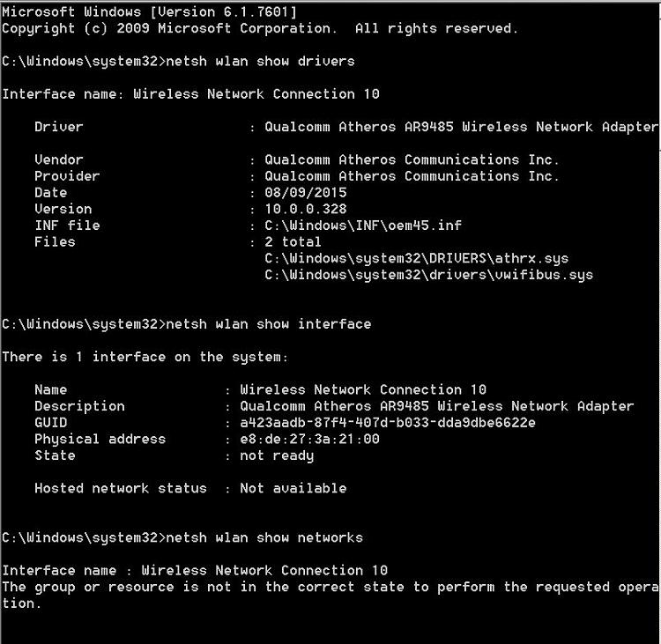Click the 'netsh wlan show interface' command

(x=269, y=324)
